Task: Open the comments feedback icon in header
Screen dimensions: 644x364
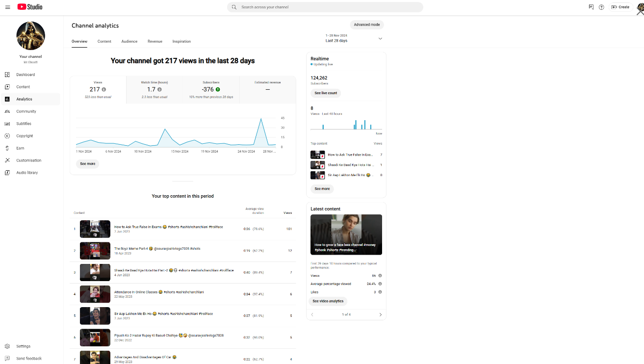Action: click(591, 7)
